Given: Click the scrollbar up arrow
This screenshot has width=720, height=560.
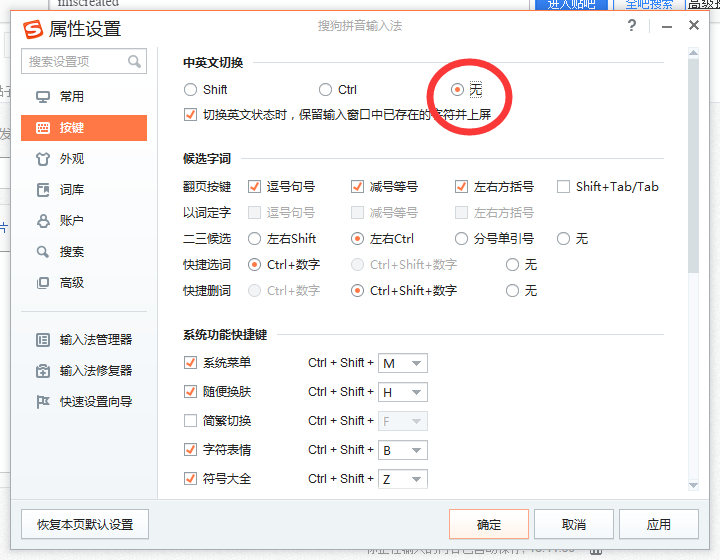Looking at the screenshot, I should [693, 52].
